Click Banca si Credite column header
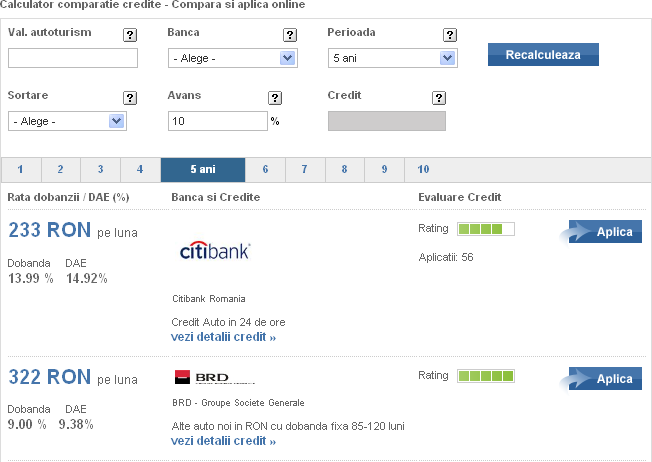The width and height of the screenshot is (652, 462). click(216, 197)
